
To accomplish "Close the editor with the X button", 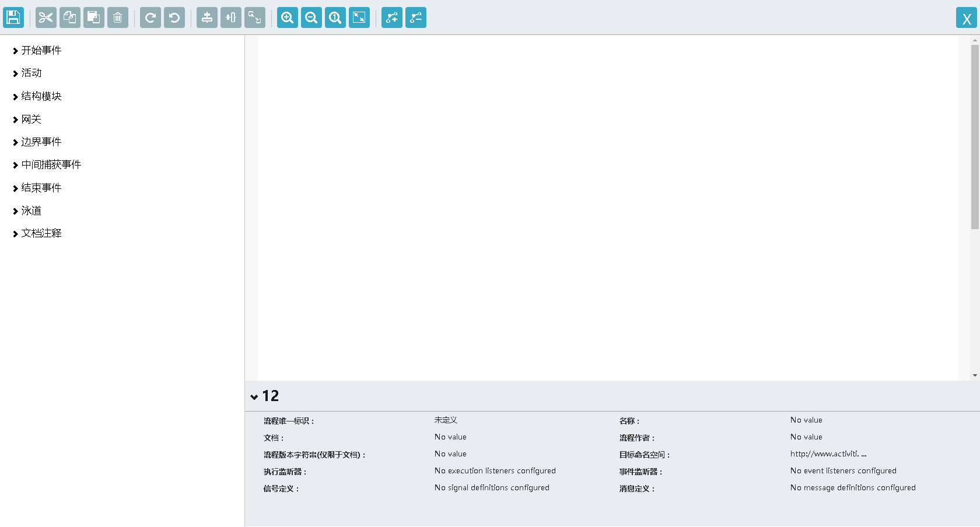I will click(967, 18).
